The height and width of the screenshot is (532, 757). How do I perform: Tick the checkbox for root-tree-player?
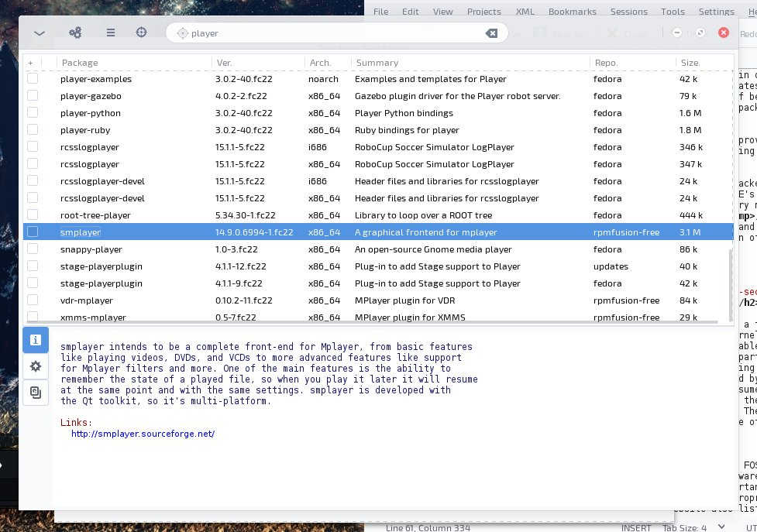click(33, 215)
